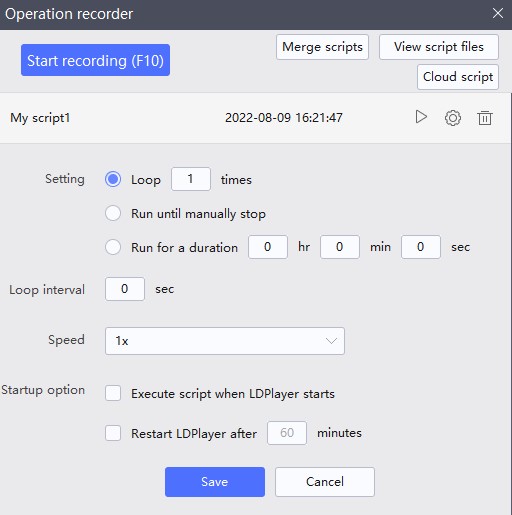The width and height of the screenshot is (512, 515).
Task: Click the 2022-08-09 16:21:47 timestamp
Action: (284, 118)
